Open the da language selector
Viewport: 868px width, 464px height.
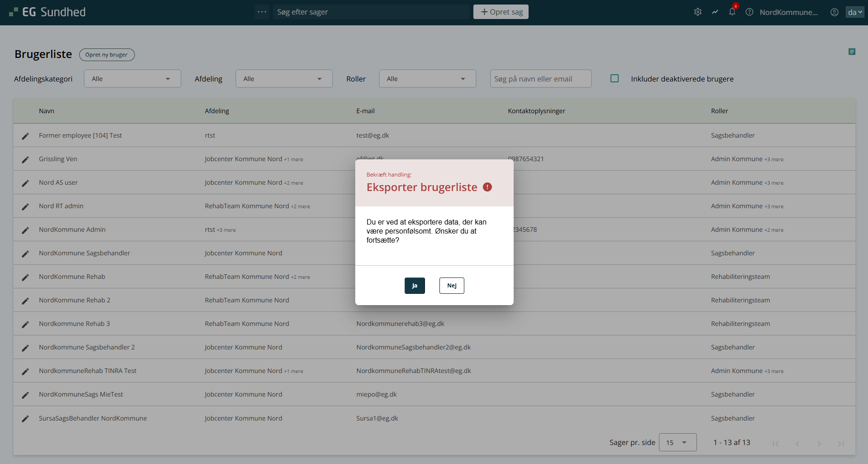tap(855, 12)
